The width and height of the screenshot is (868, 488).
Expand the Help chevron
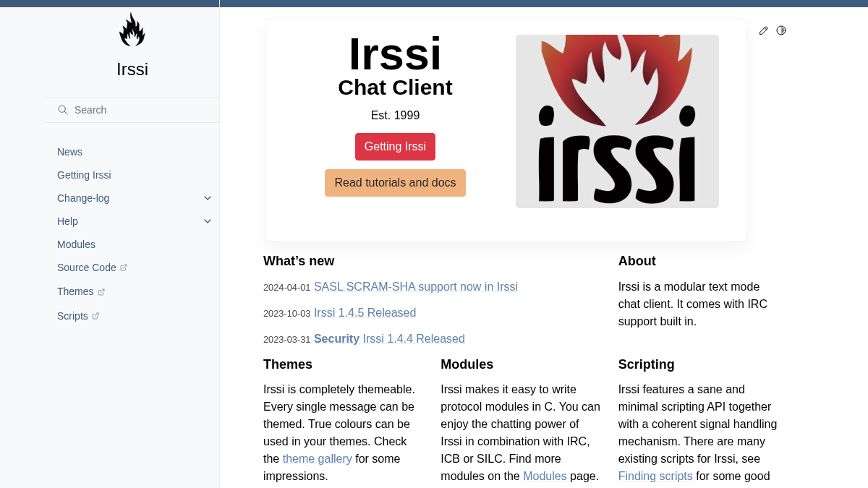tap(208, 221)
